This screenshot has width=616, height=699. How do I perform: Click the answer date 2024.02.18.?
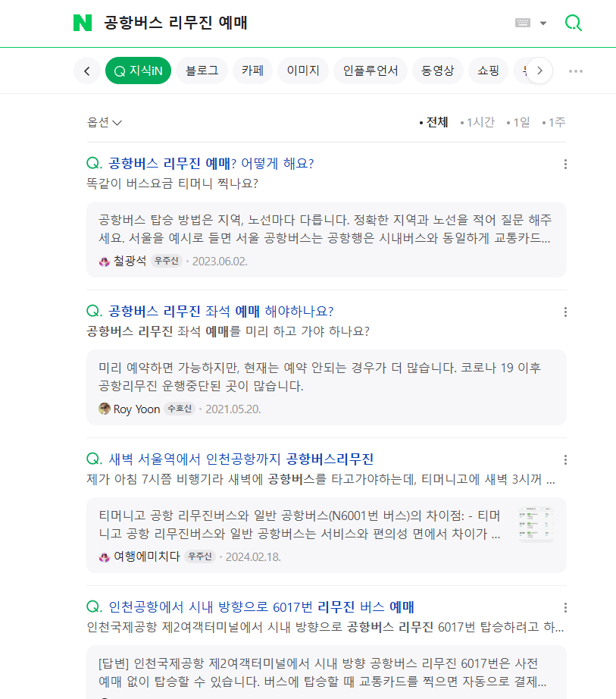point(253,556)
